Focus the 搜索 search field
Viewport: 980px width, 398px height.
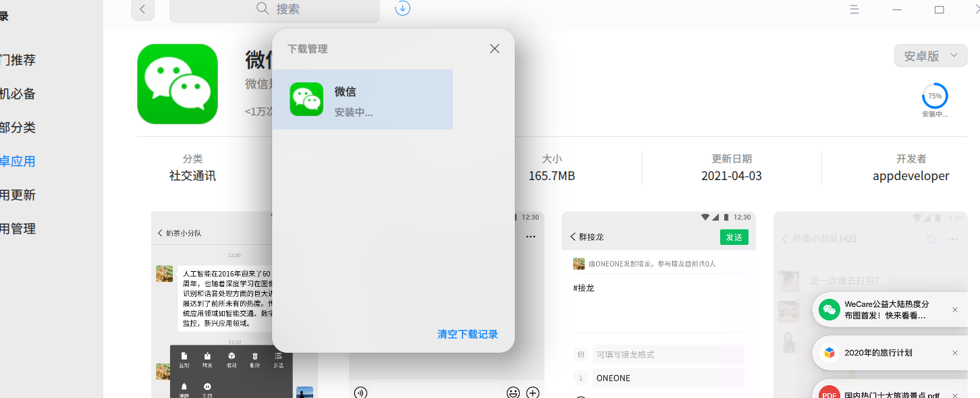275,9
